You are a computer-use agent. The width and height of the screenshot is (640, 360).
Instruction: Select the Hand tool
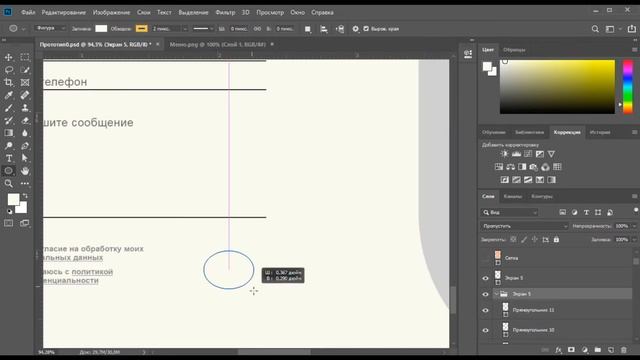coord(25,171)
